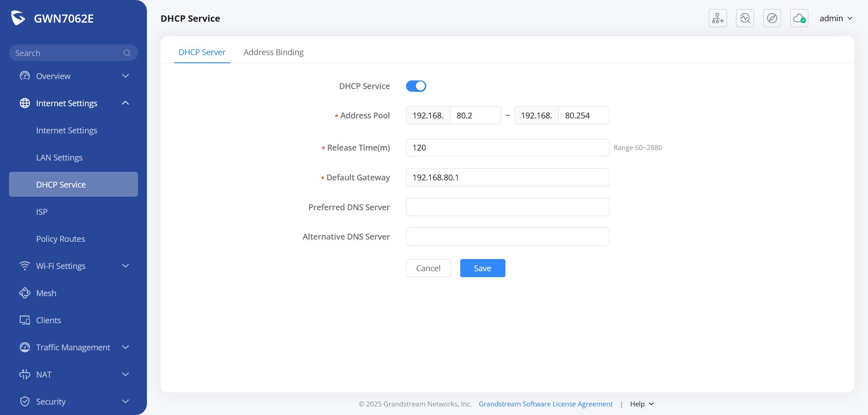Switch to the Address Binding tab
This screenshot has height=415, width=868.
[274, 52]
